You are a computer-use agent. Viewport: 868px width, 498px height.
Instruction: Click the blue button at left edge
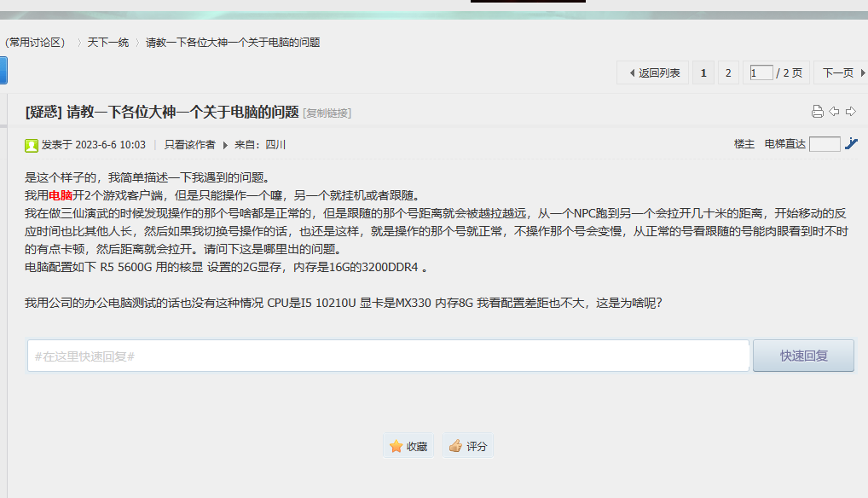pos(3,70)
